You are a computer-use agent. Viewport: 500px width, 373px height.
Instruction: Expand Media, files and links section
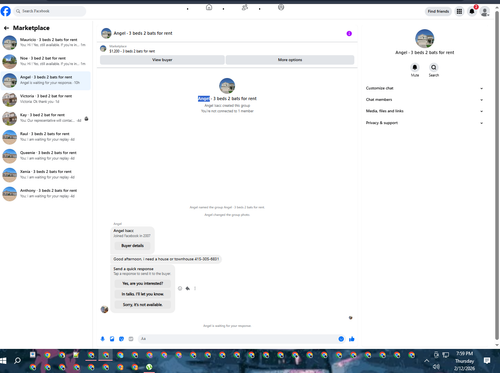424,111
